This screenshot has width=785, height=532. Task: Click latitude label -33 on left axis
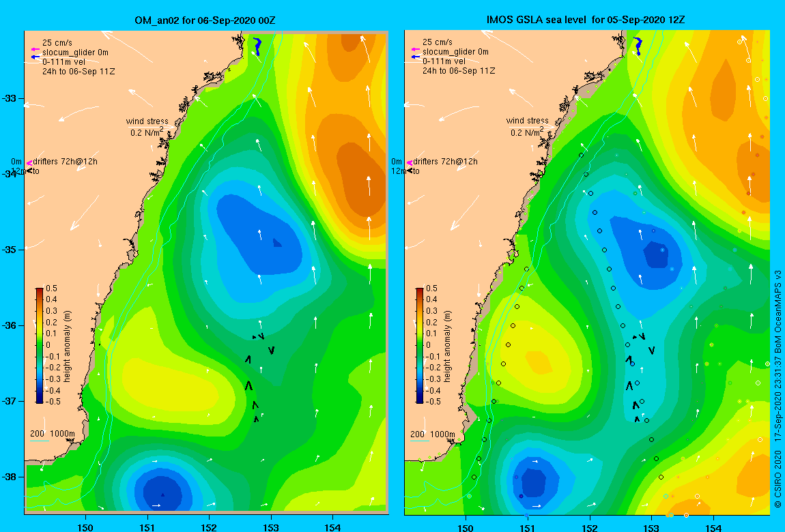pyautogui.click(x=10, y=98)
